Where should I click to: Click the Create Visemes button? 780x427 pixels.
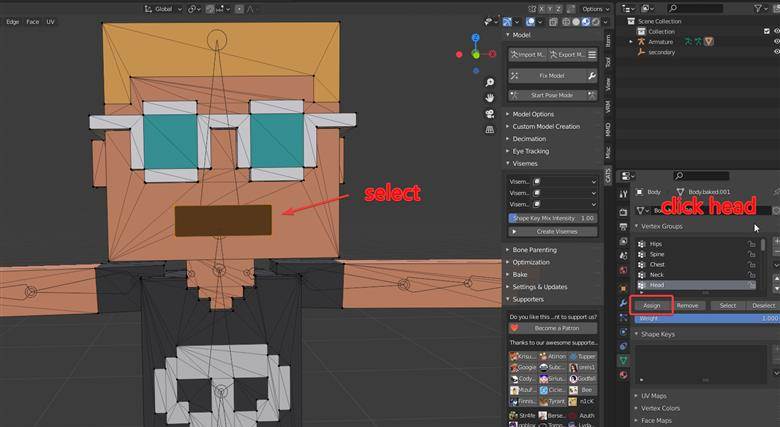pyautogui.click(x=552, y=231)
